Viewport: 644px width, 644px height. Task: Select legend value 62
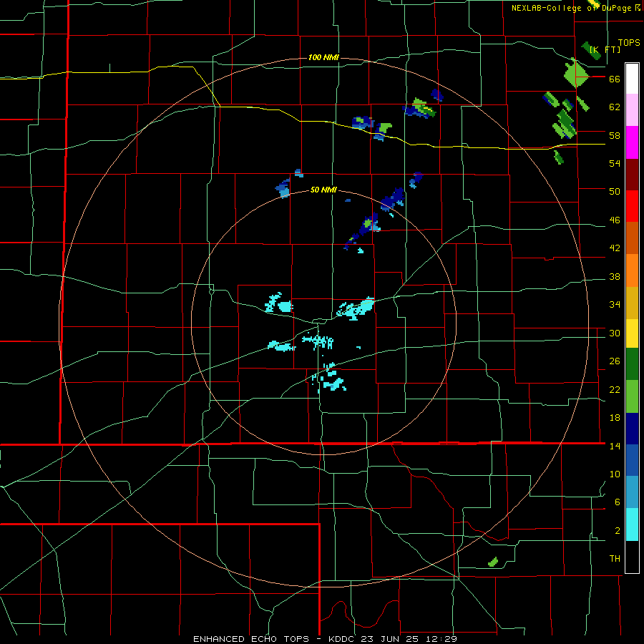coord(615,107)
